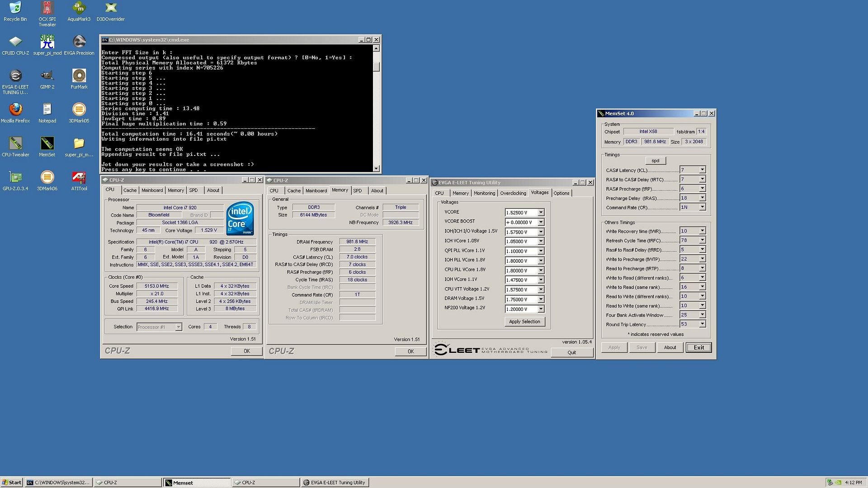Expand the CAS# Latency (tCL) dropdown in MemSet

pyautogui.click(x=702, y=170)
